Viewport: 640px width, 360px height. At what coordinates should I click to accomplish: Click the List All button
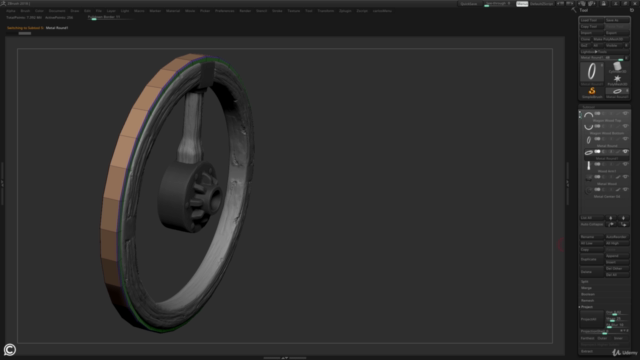pyautogui.click(x=591, y=218)
